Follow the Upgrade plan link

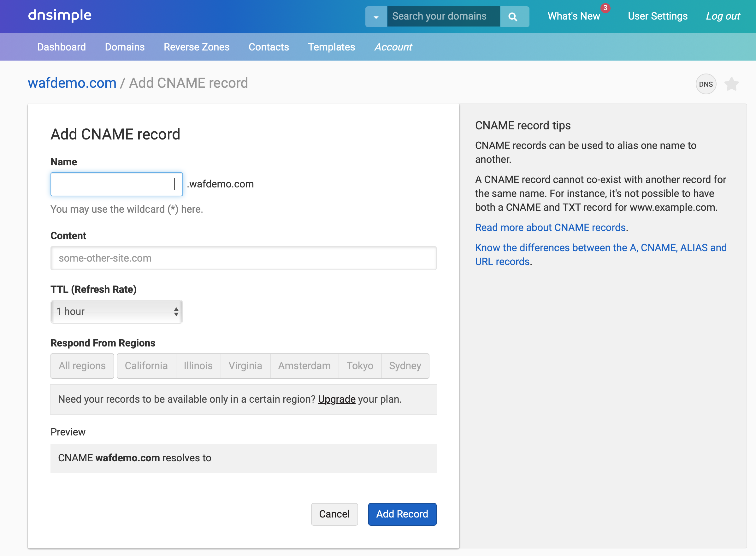point(336,399)
